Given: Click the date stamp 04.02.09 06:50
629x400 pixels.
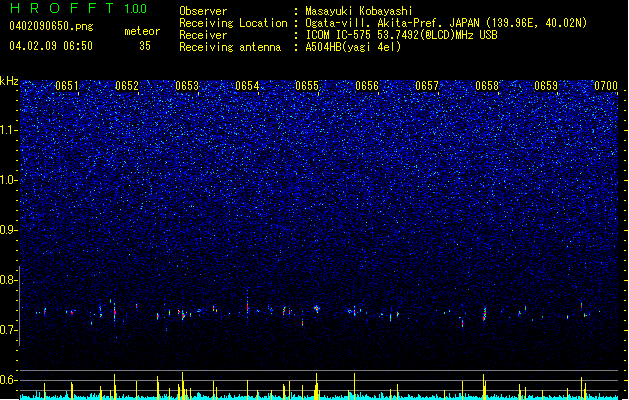Looking at the screenshot, I should pos(51,46).
